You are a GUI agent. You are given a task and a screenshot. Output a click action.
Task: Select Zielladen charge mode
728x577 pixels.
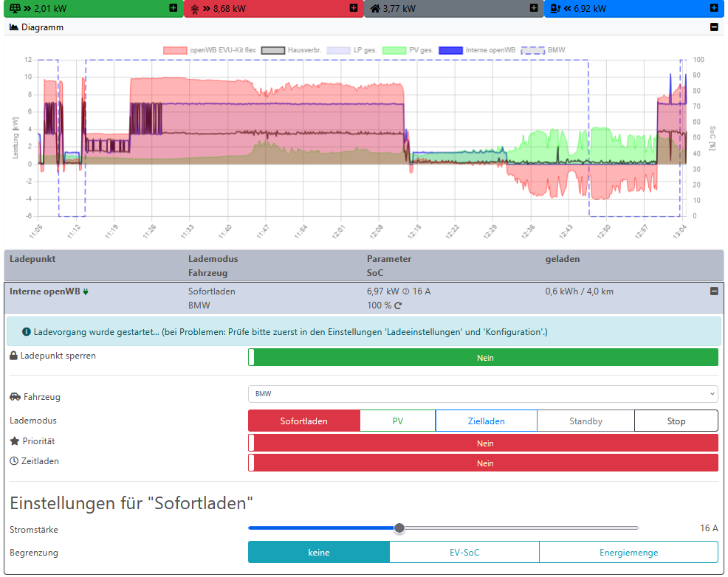(x=486, y=421)
